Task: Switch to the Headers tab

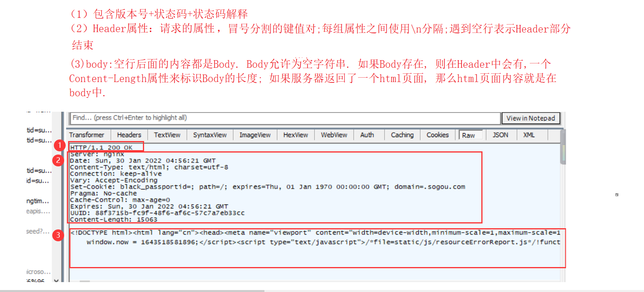Action: (x=129, y=135)
